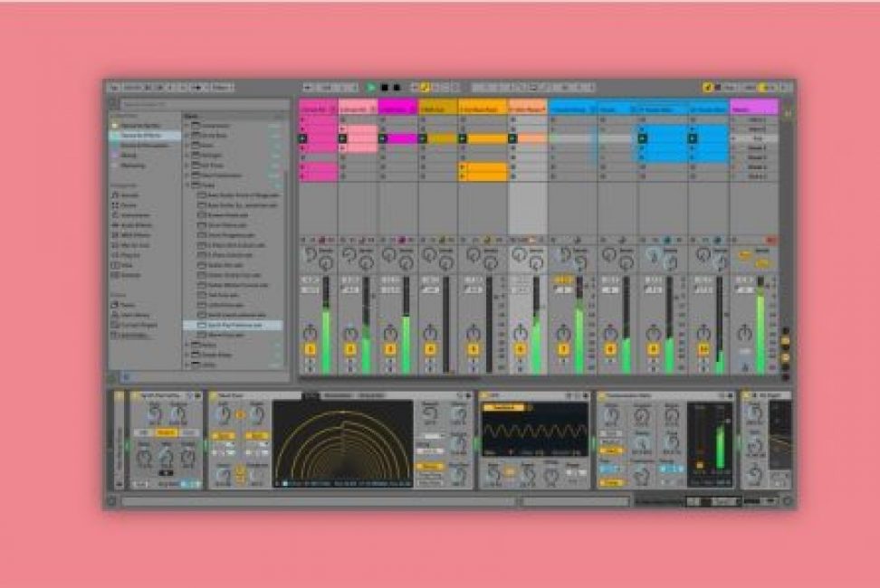This screenshot has height=588, width=880.
Task: Toggle the Info View button at bottom left
Action: (111, 501)
